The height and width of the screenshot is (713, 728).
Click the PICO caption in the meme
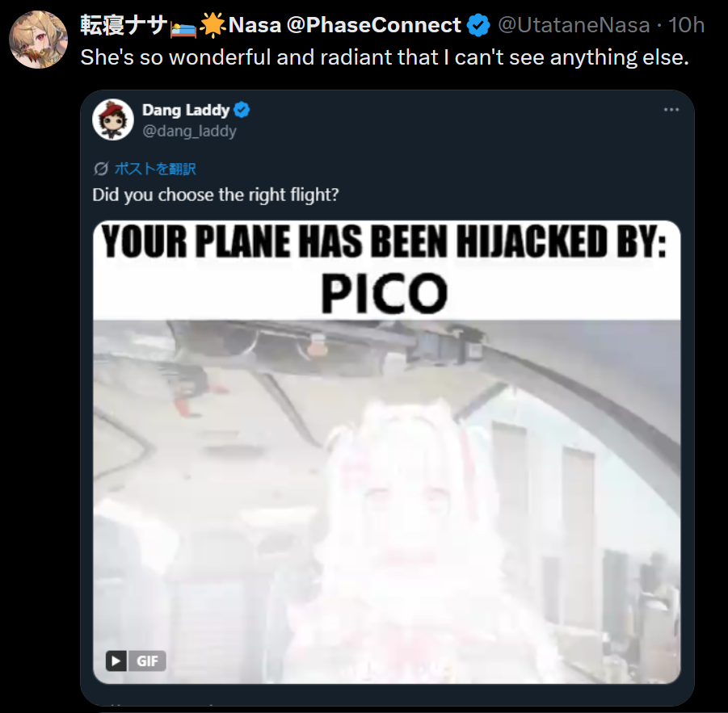click(385, 294)
